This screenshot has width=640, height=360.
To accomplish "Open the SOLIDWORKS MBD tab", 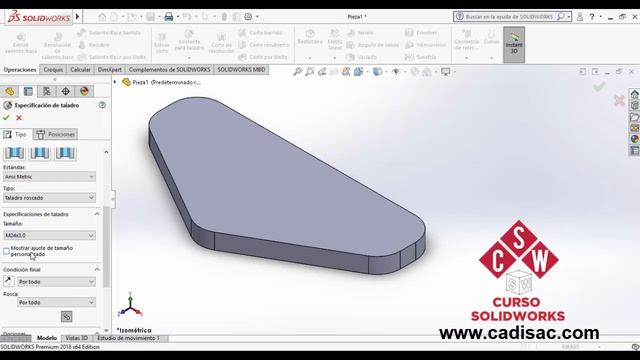I will tap(241, 70).
